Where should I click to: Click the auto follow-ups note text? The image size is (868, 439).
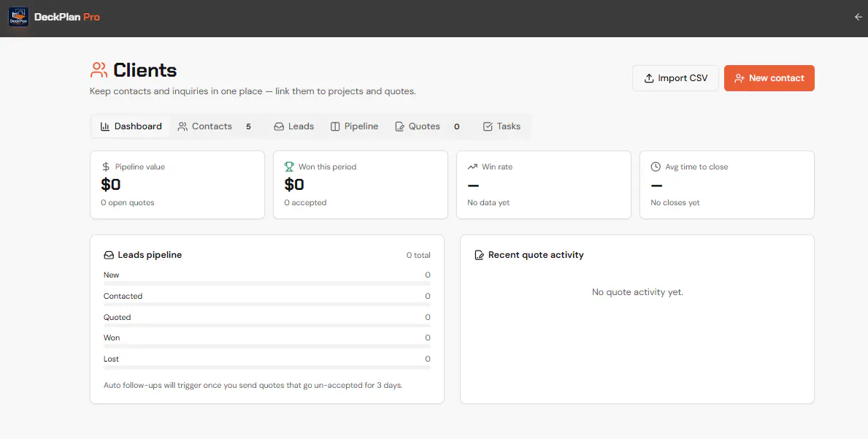pyautogui.click(x=253, y=385)
